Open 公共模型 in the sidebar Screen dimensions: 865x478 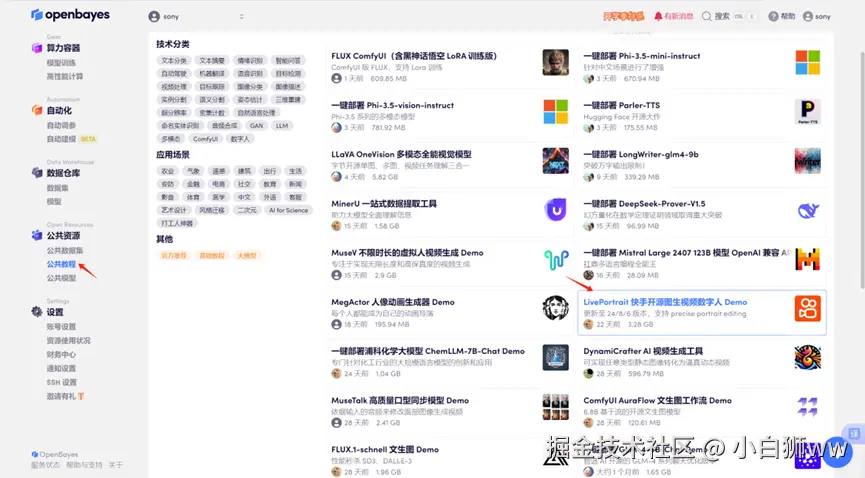coord(61,278)
